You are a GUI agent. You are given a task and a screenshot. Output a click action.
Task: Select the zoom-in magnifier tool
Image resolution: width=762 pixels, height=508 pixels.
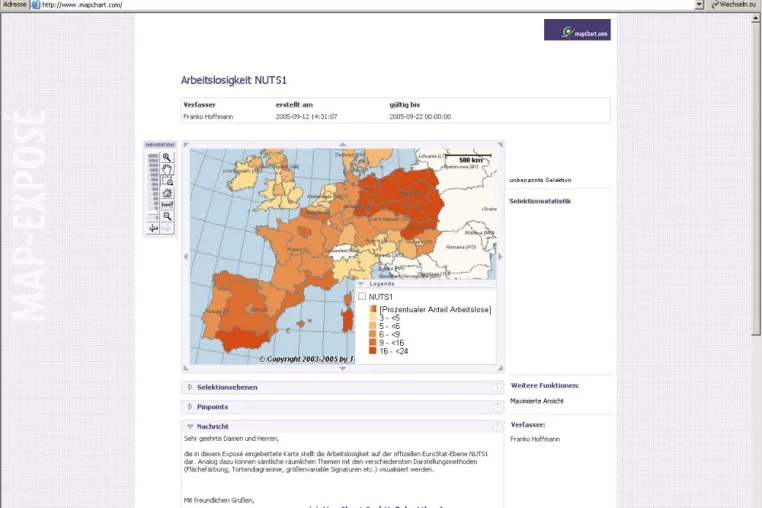pos(167,158)
